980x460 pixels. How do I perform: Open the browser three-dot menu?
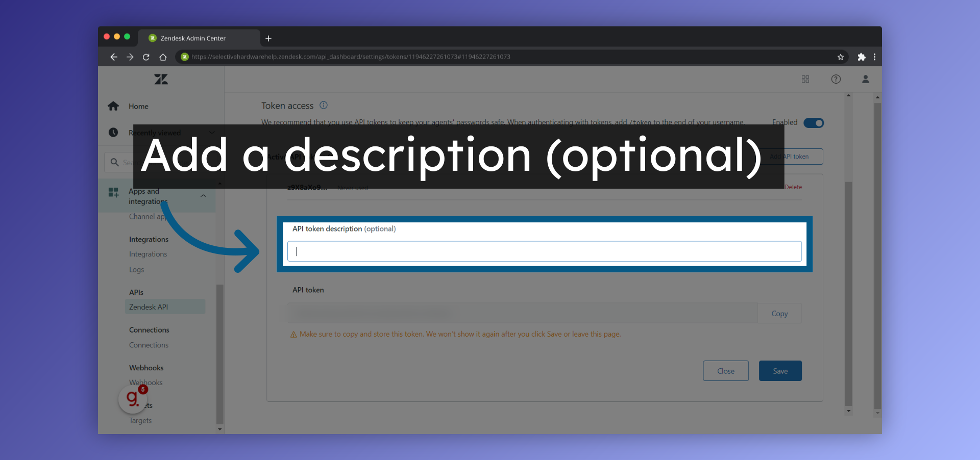tap(875, 57)
